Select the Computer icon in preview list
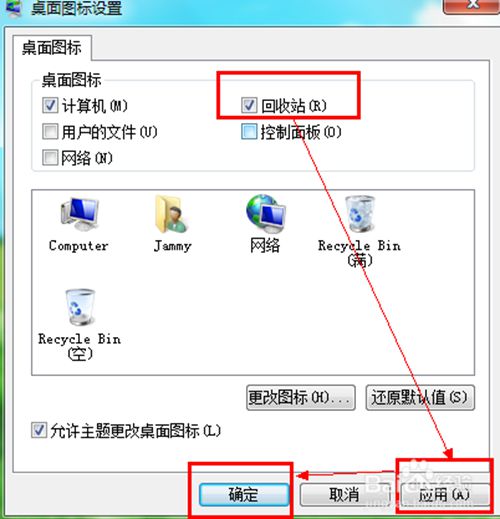This screenshot has width=500, height=519. tap(79, 224)
